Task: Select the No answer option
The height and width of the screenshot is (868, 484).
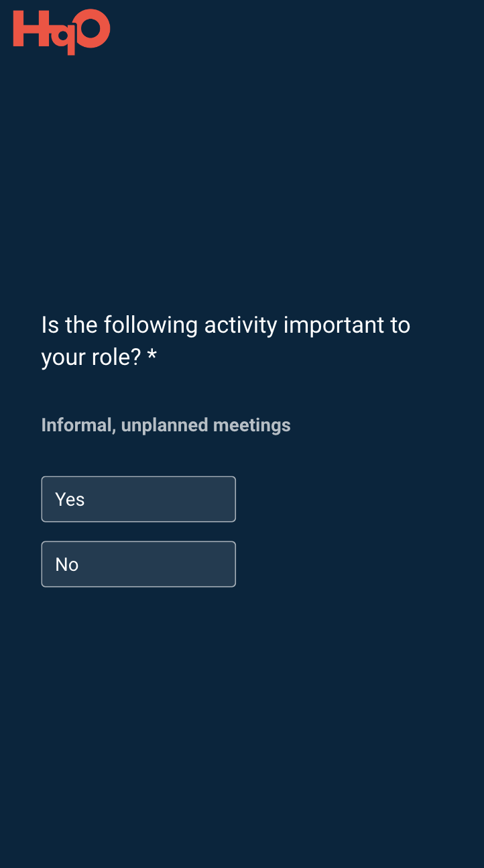Action: click(x=139, y=564)
